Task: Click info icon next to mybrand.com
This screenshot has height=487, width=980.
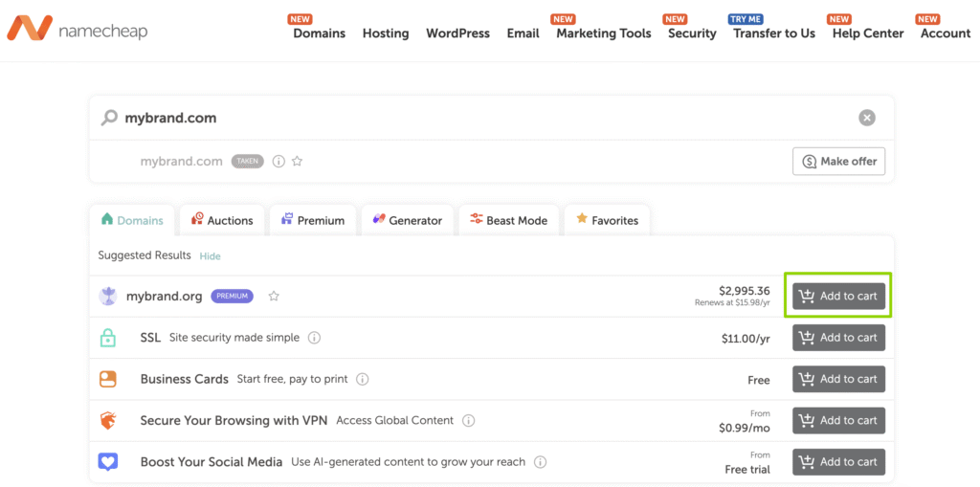Action: coord(278,162)
